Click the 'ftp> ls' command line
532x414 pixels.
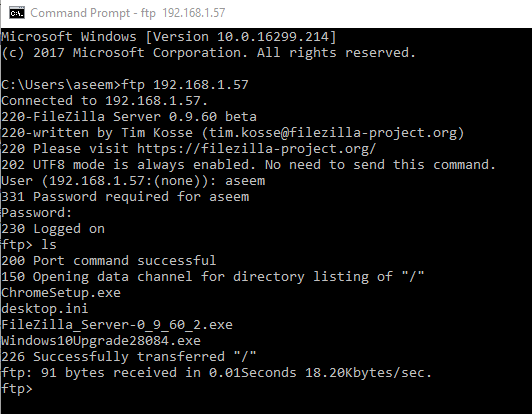tap(29, 245)
